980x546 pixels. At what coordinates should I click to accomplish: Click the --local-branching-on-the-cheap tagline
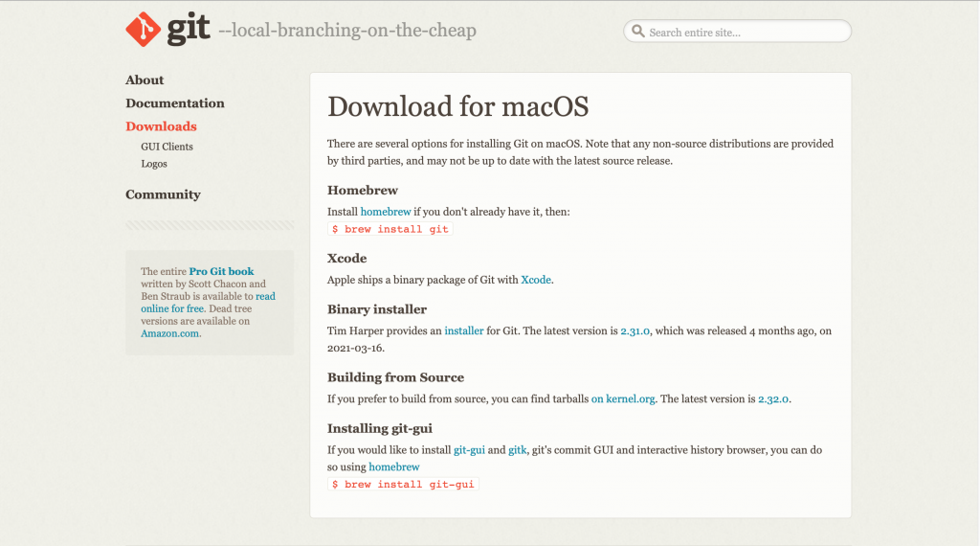347,30
